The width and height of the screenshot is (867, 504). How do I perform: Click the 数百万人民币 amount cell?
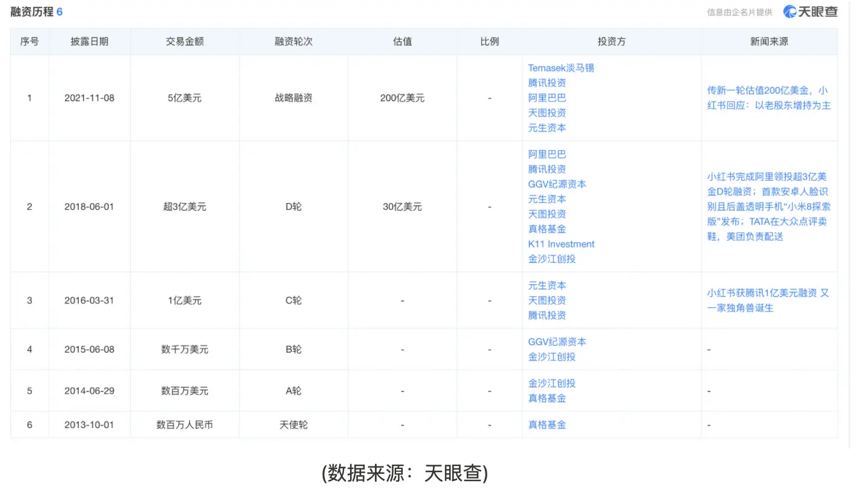(185, 425)
